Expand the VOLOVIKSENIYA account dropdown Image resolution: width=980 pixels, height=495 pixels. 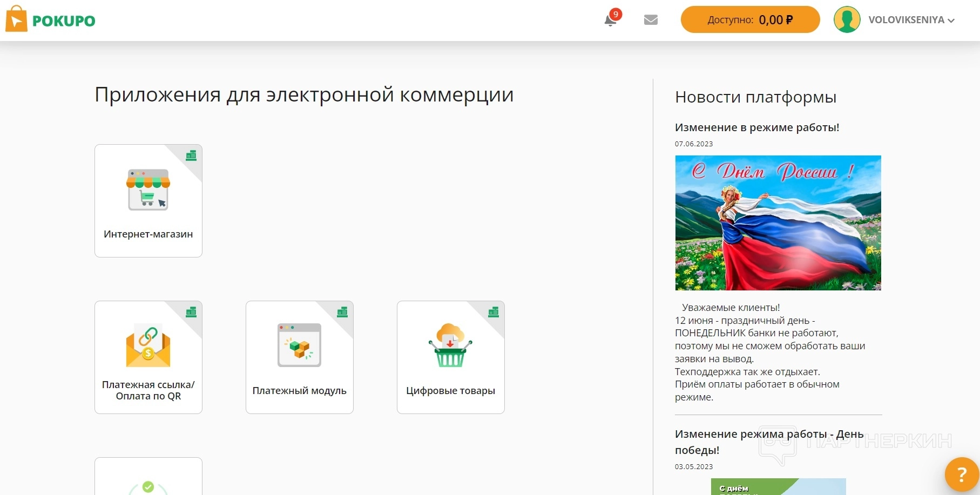[x=911, y=20]
